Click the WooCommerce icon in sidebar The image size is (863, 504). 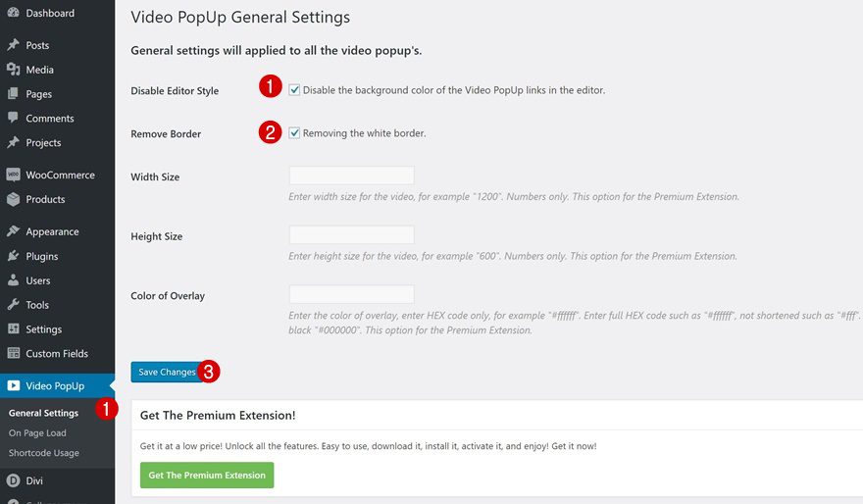(x=13, y=175)
